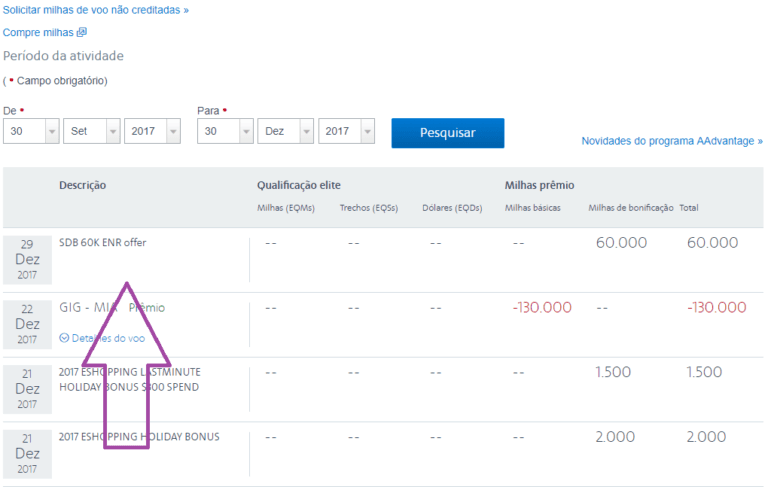Open the Para year dropdown showing 2017
This screenshot has width=768, height=487.
click(x=346, y=131)
